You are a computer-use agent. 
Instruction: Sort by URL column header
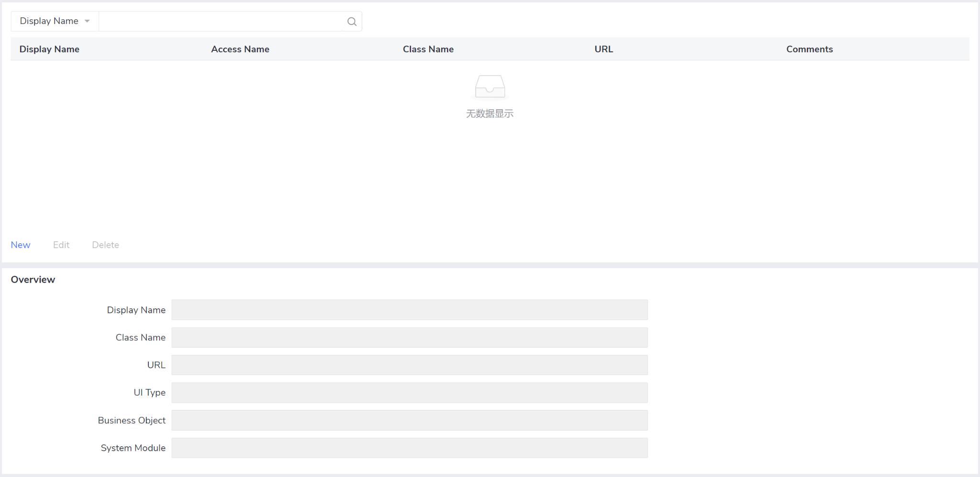tap(604, 49)
